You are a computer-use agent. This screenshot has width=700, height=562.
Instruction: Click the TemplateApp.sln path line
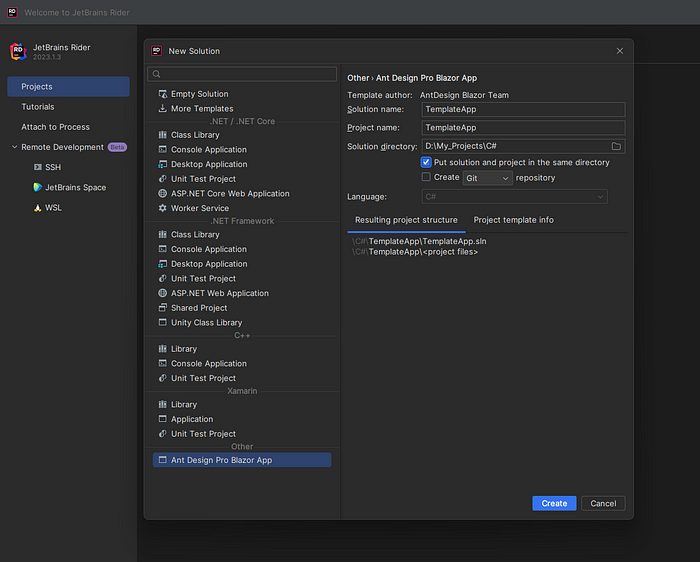pyautogui.click(x=419, y=241)
